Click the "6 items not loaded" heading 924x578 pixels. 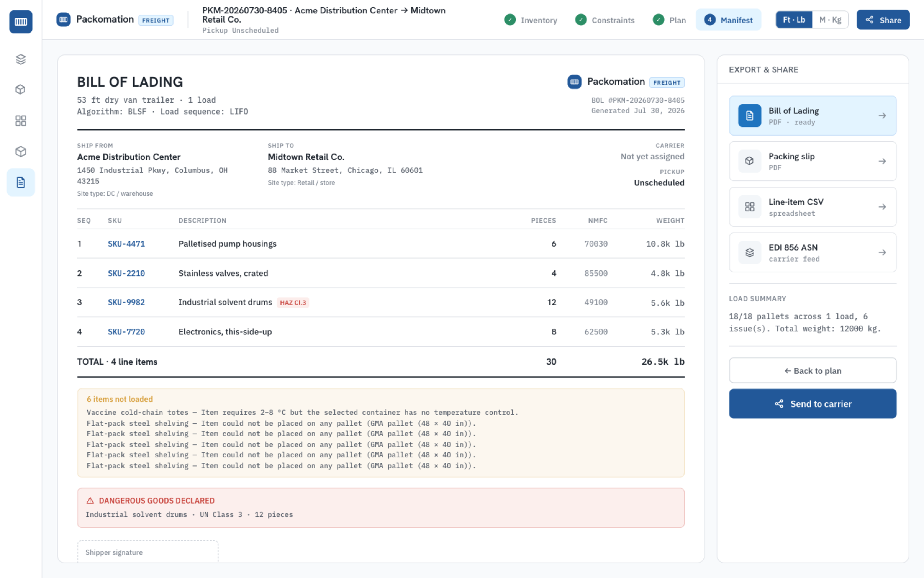click(120, 399)
